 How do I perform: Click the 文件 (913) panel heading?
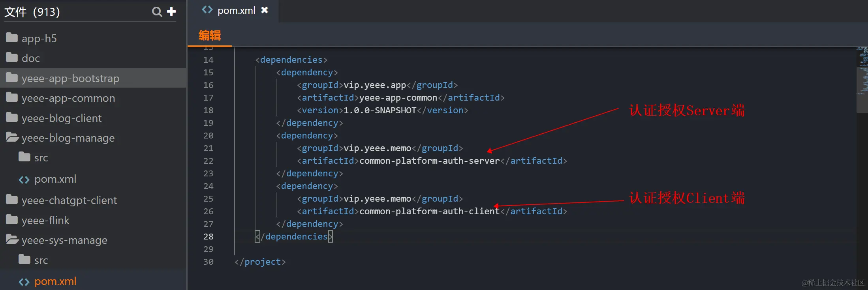(x=32, y=12)
